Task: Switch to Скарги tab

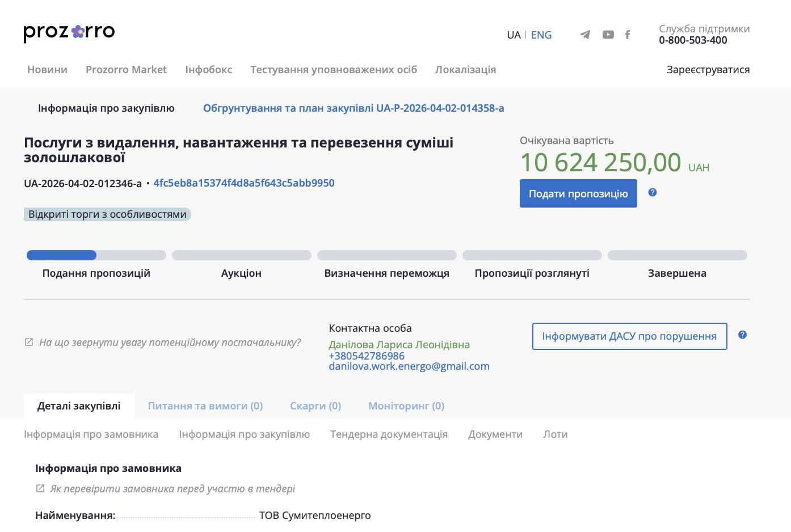Action: (x=315, y=406)
